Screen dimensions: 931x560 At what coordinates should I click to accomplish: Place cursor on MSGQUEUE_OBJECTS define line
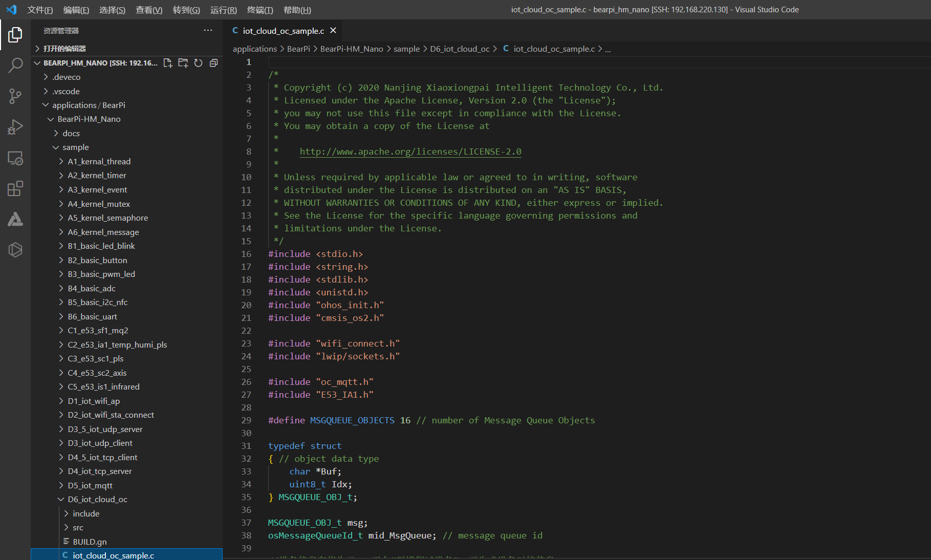pos(431,420)
